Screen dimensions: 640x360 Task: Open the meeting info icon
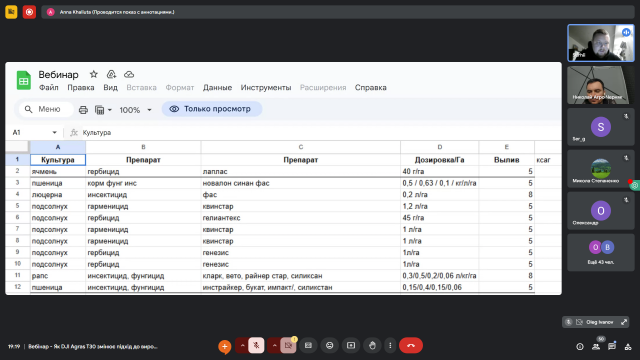[x=580, y=347]
